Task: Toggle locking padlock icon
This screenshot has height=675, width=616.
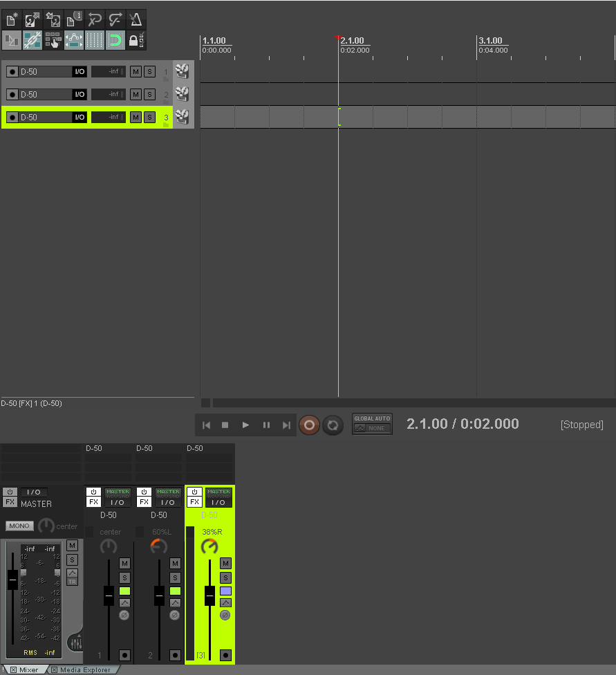Action: [136, 41]
